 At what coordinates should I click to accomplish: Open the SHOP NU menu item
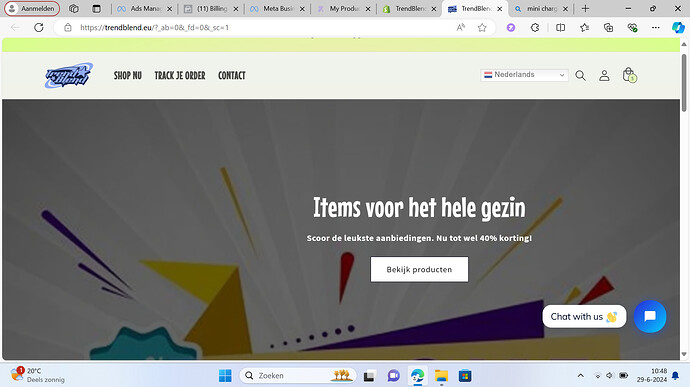[128, 76]
